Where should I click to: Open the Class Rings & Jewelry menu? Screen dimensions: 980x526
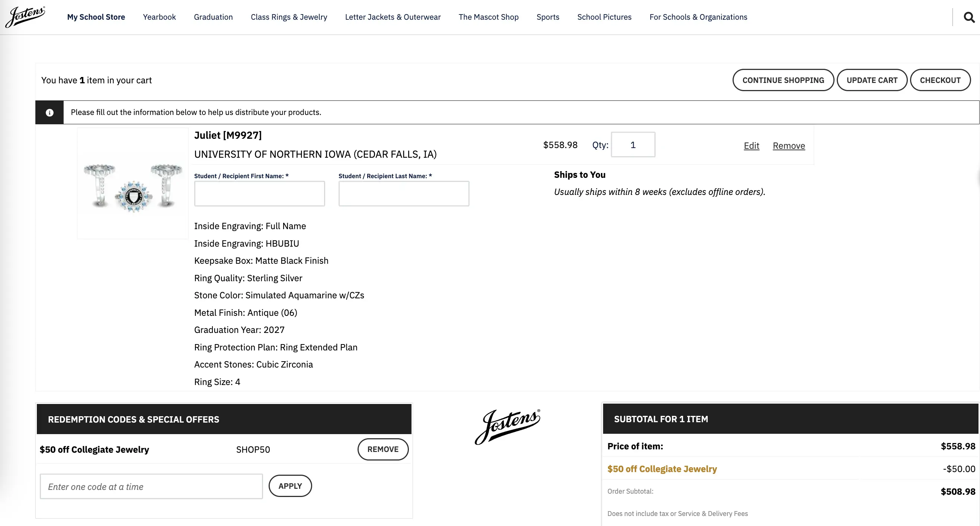pyautogui.click(x=289, y=17)
